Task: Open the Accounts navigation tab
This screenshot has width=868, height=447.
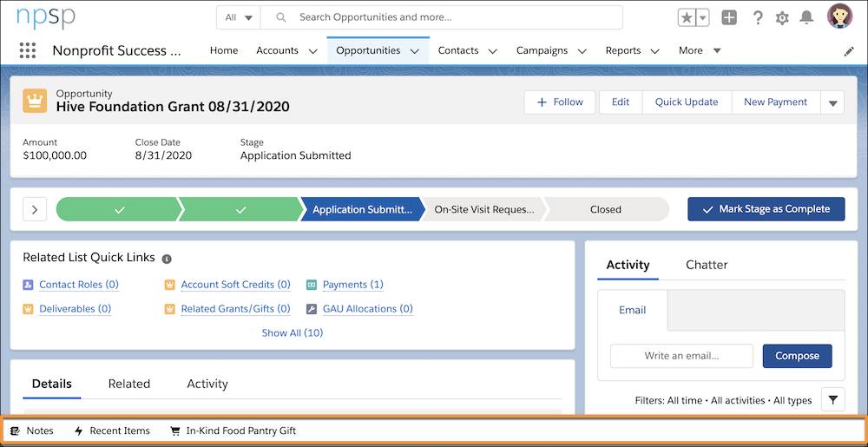Action: [278, 50]
